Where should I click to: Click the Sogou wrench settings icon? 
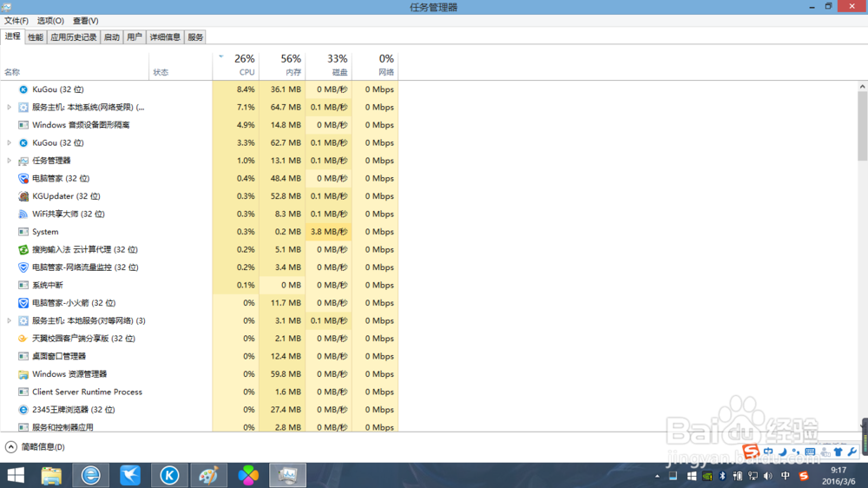[852, 452]
